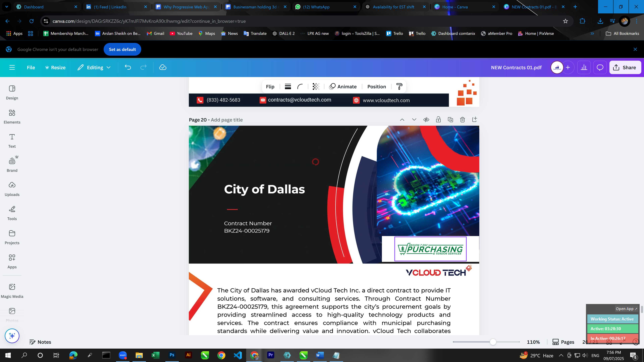Check cloud save status icon
The image size is (644, 362).
click(x=163, y=67)
